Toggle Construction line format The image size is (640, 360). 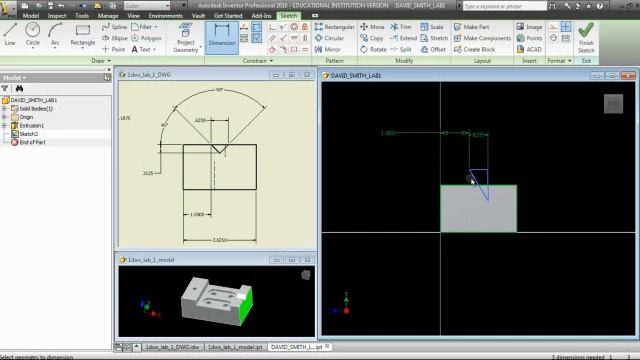553,27
